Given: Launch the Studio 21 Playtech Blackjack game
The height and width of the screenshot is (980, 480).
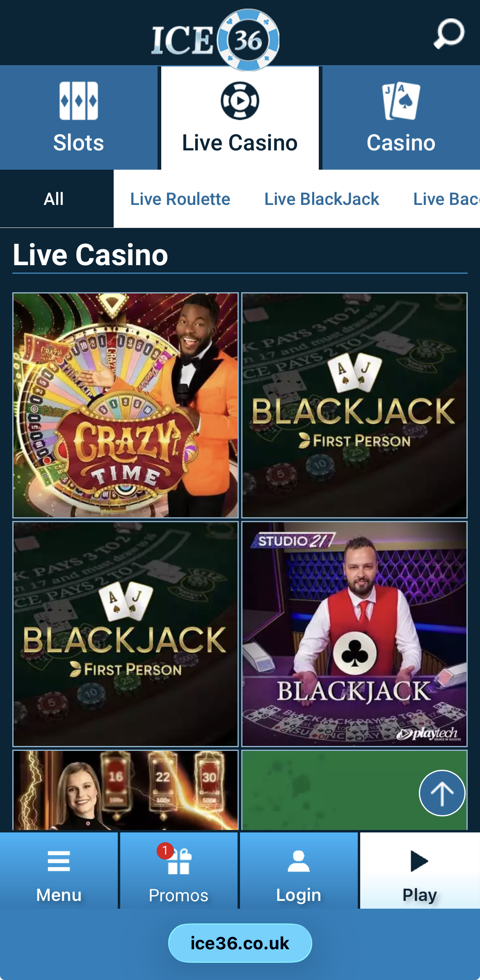Looking at the screenshot, I should tap(354, 634).
